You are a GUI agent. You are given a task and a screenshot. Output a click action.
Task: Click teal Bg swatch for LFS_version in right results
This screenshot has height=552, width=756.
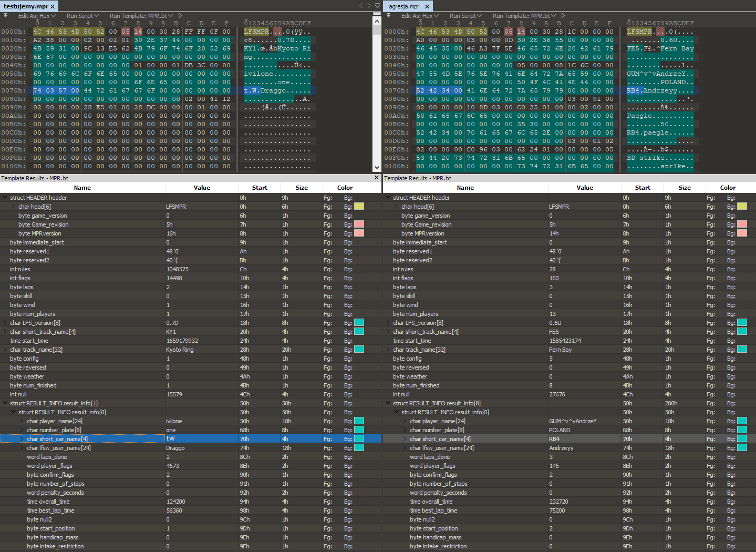tap(742, 323)
